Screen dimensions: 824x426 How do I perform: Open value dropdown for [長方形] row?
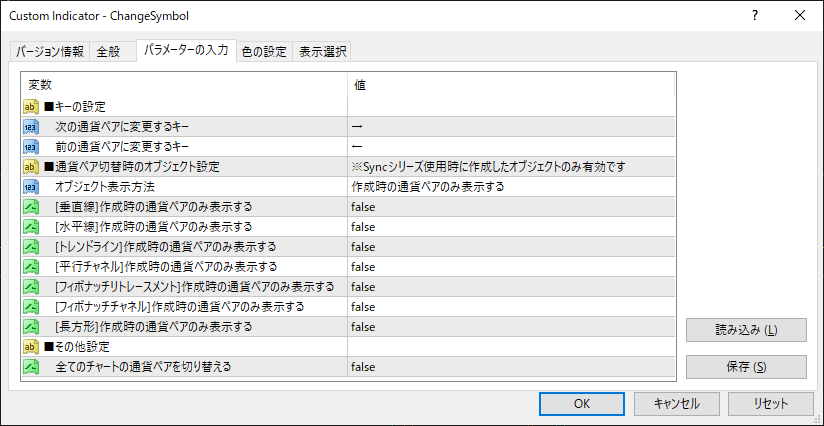510,326
